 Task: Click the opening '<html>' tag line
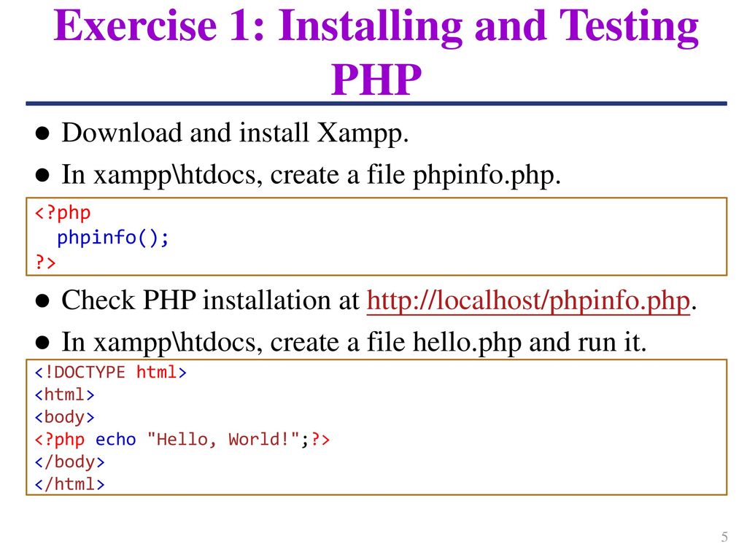pyautogui.click(x=64, y=394)
